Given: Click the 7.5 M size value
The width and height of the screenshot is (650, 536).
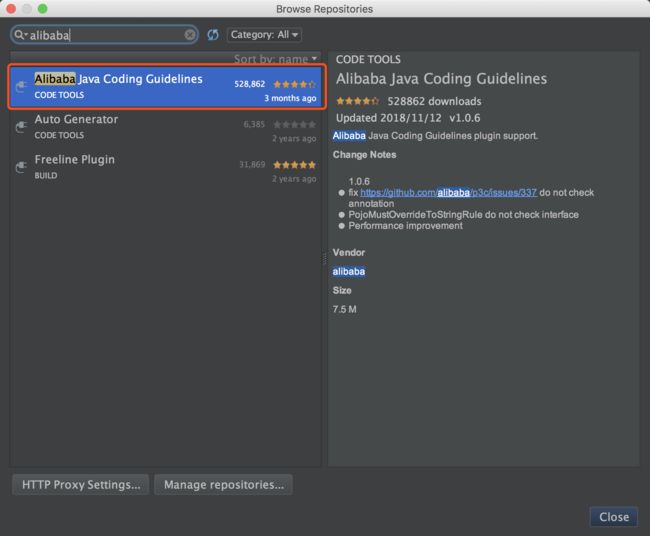Looking at the screenshot, I should point(344,309).
